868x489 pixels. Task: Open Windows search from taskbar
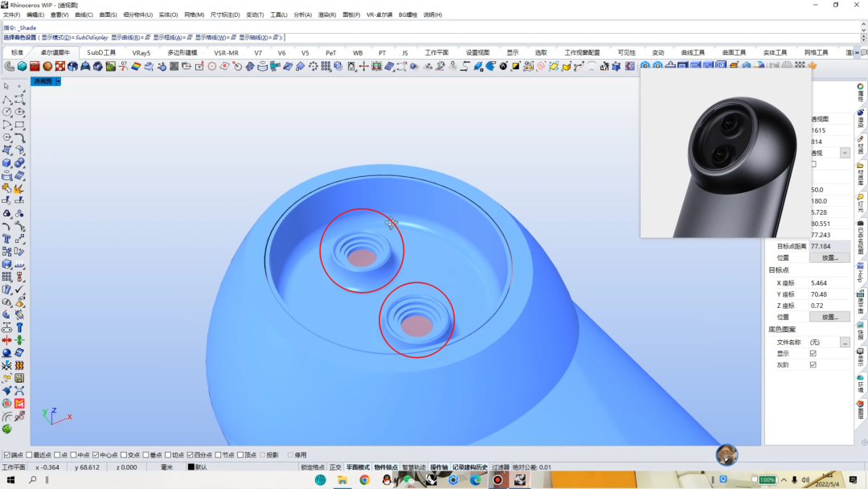(x=33, y=479)
